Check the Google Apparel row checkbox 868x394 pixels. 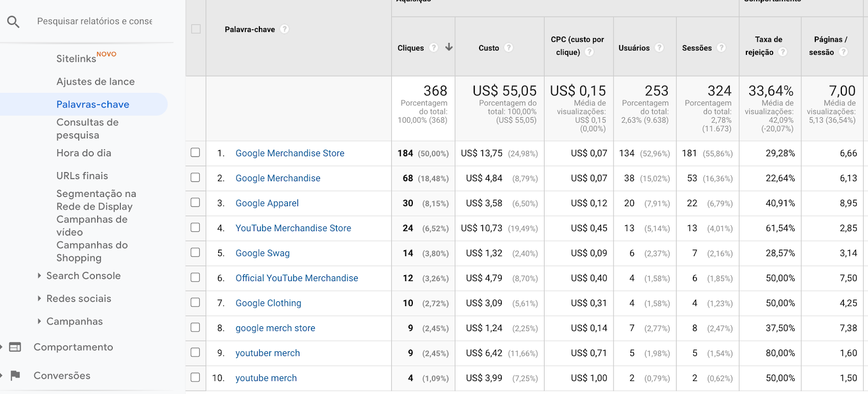click(195, 202)
